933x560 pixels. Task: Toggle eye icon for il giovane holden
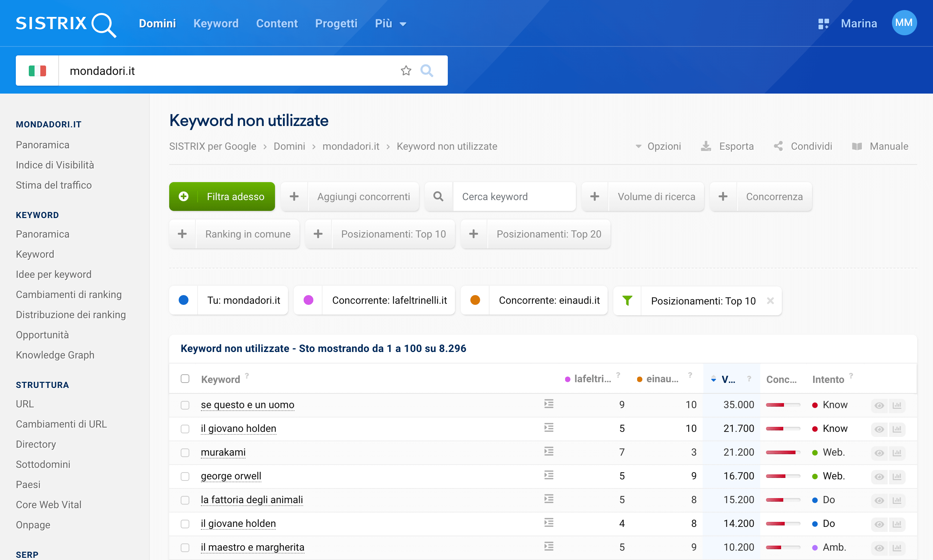pyautogui.click(x=879, y=524)
